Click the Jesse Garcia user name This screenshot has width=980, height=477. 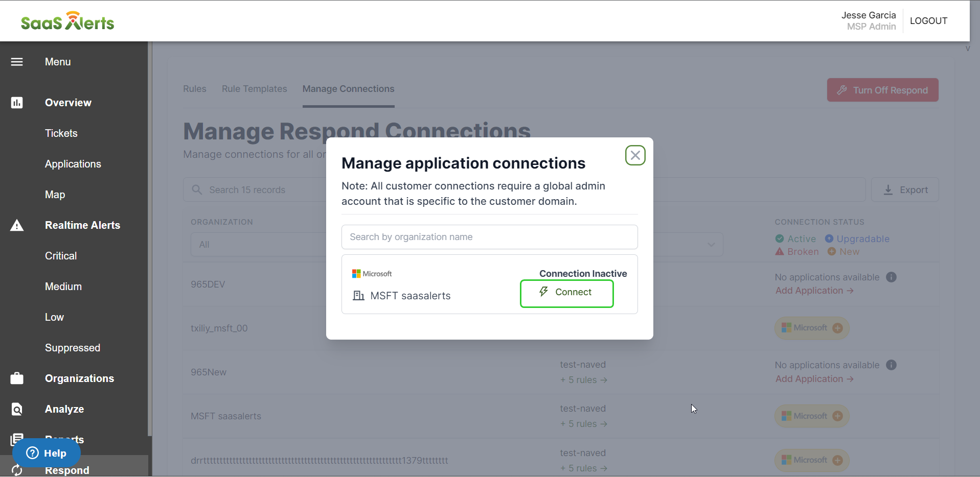(x=869, y=15)
